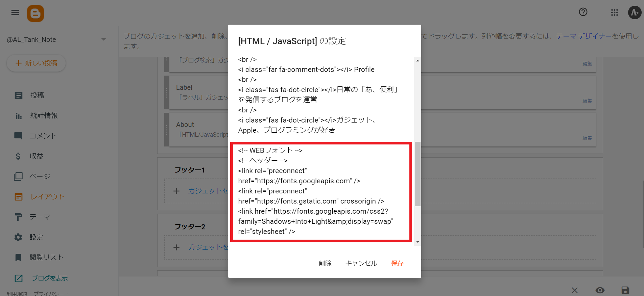Click the plus icon in フッター2
The width and height of the screenshot is (644, 296).
[176, 247]
